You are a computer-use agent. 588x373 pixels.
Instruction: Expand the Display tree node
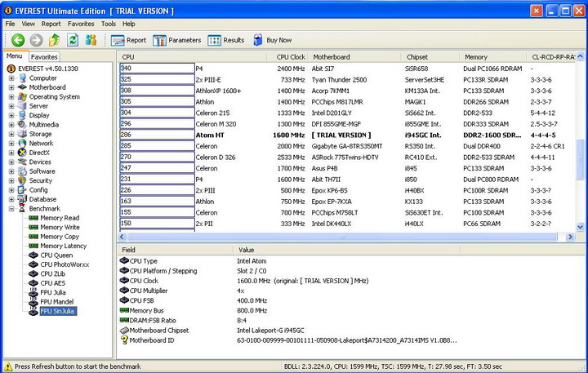pyautogui.click(x=11, y=115)
